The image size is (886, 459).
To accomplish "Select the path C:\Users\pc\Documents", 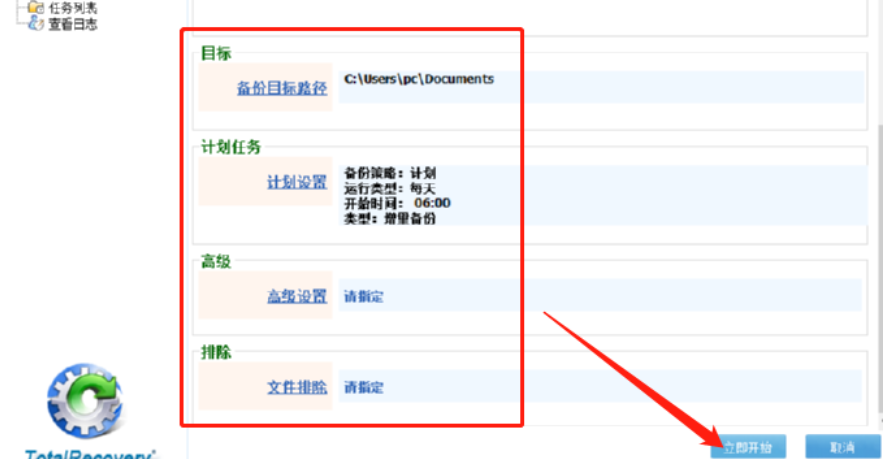I will coord(419,79).
